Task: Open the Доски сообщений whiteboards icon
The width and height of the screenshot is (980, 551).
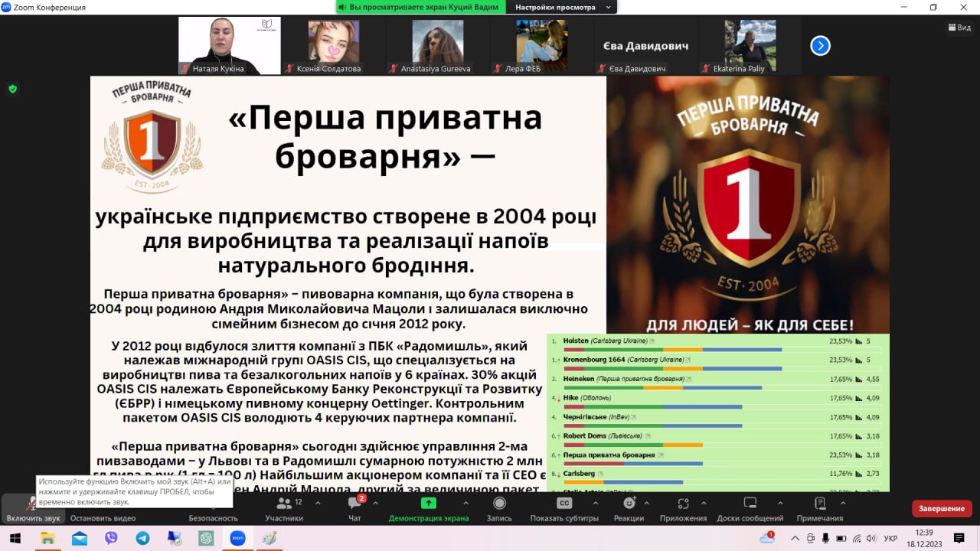Action: 750,504
